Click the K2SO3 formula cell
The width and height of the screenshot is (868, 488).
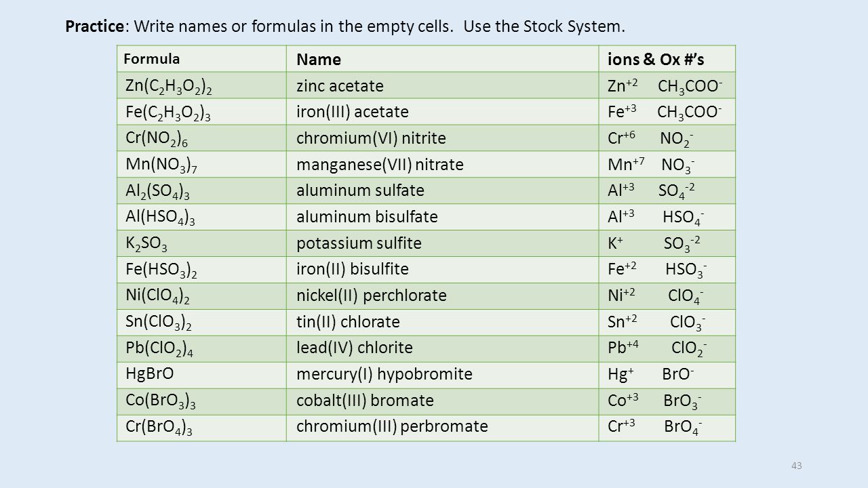(x=202, y=244)
